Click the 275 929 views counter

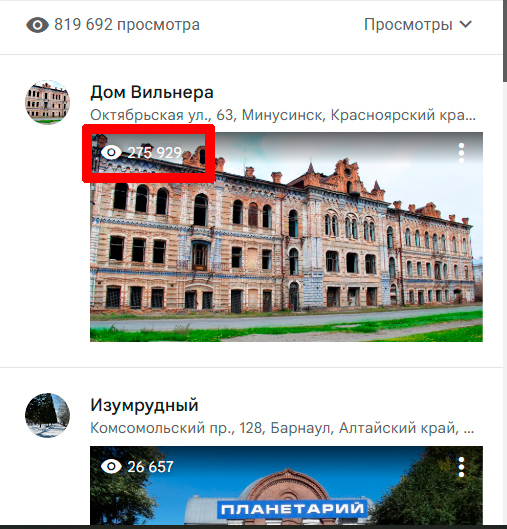pos(155,153)
